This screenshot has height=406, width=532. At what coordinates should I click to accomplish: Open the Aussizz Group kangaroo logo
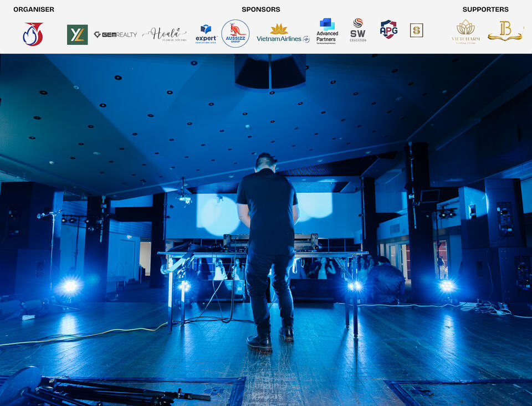pos(236,33)
